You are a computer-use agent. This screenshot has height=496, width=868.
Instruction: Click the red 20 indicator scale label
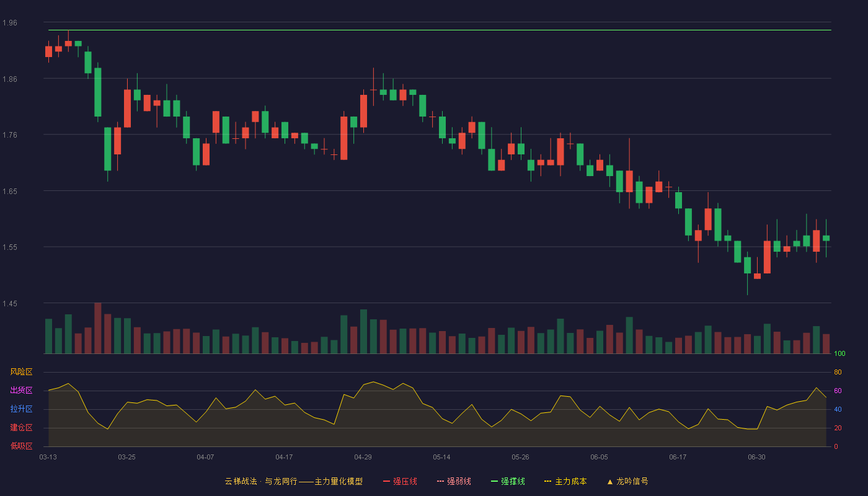pos(838,428)
